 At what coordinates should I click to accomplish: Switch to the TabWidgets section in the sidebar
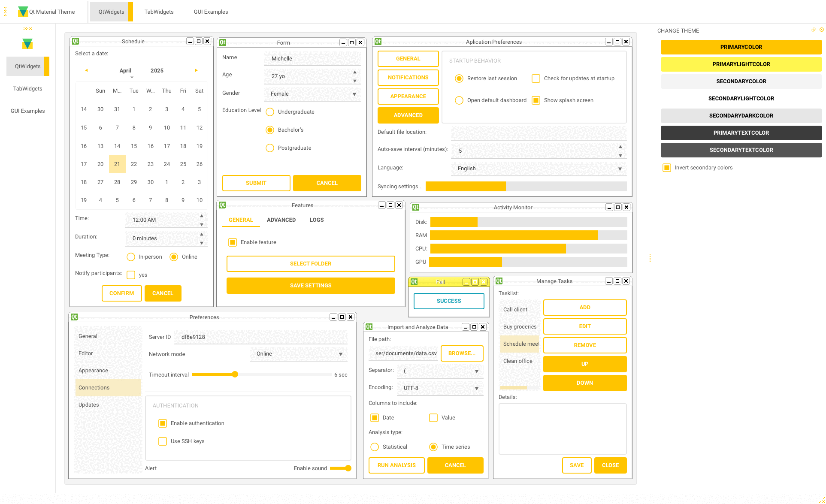27,88
